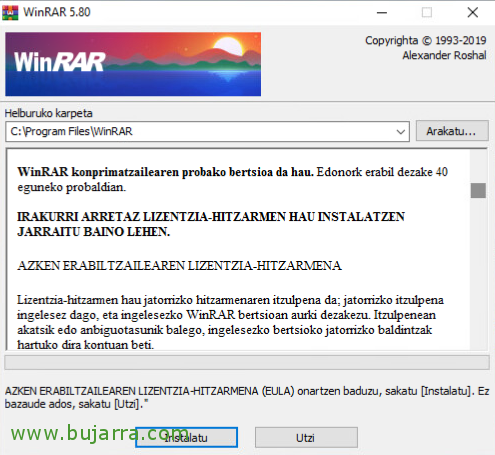
Task: Click the scrollbar track above the thumb
Action: [478, 166]
